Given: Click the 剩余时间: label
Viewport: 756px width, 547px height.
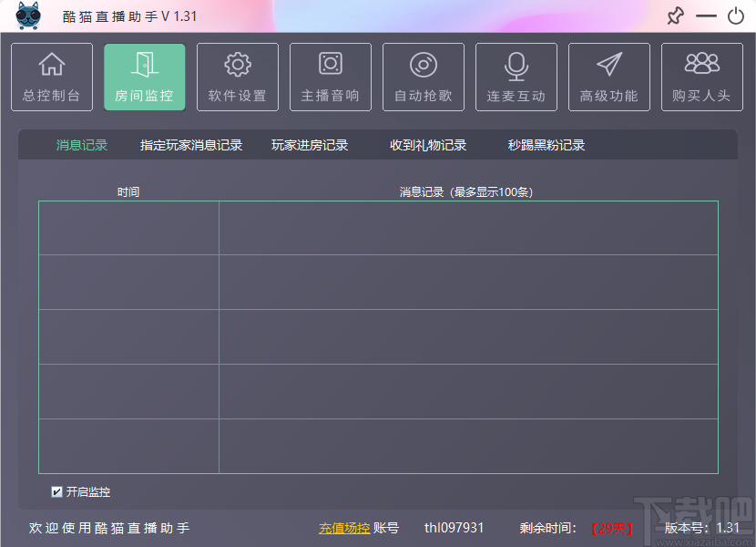Looking at the screenshot, I should (547, 528).
